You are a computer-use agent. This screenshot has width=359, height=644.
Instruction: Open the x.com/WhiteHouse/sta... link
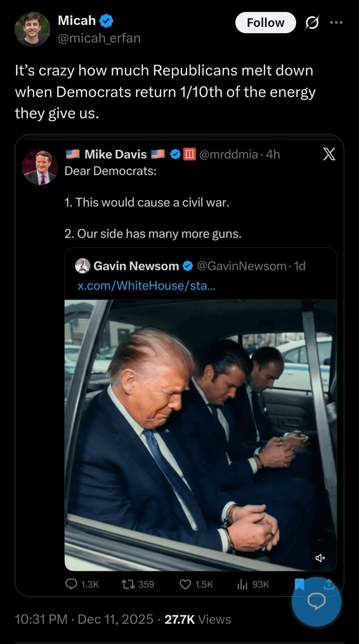(x=146, y=286)
